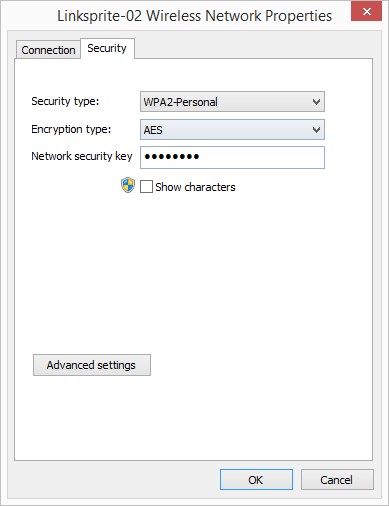389x506 pixels.
Task: Expand the Security type dropdown arrow
Action: click(316, 102)
